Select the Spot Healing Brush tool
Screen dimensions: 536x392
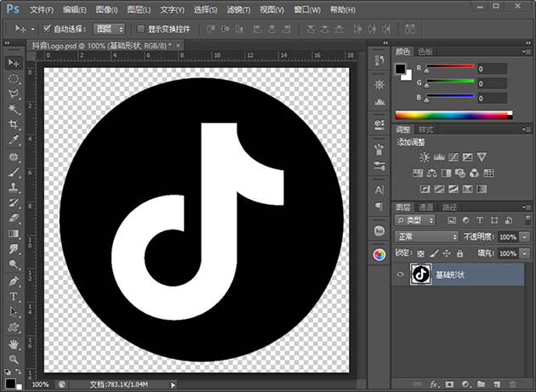coord(14,157)
